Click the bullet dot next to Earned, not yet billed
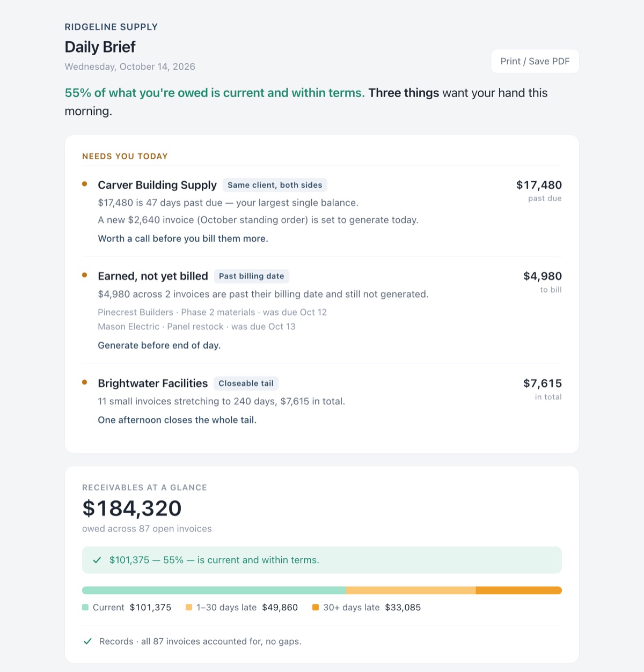644x672 pixels. tap(84, 275)
